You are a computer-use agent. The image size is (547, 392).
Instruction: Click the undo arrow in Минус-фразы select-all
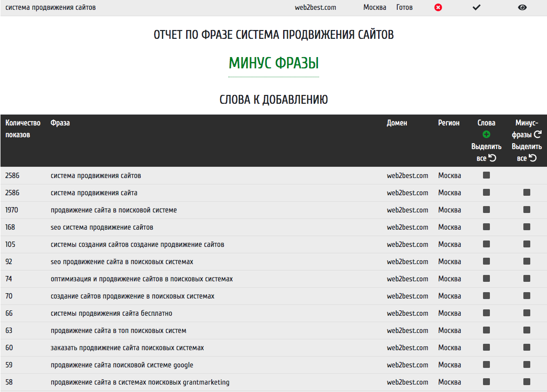533,158
